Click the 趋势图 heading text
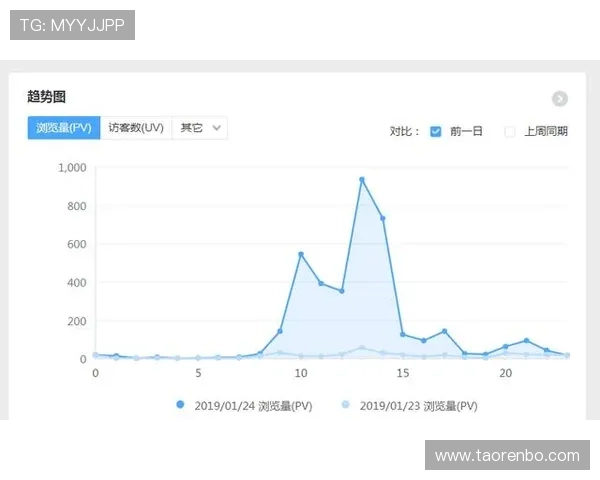This screenshot has width=600, height=480. click(46, 96)
